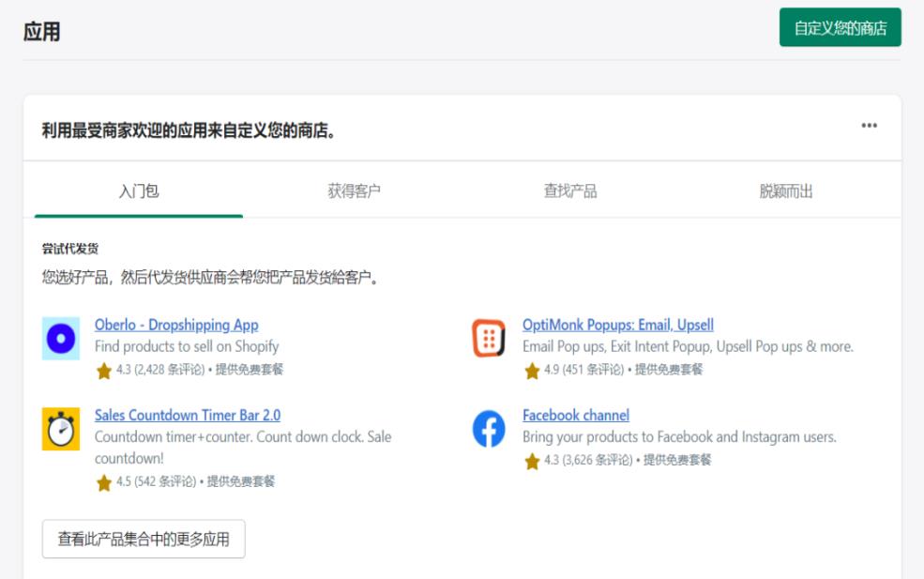This screenshot has height=579, width=924.
Task: Click the '4.3 (2,428 条评论)' rating text
Action: point(160,370)
